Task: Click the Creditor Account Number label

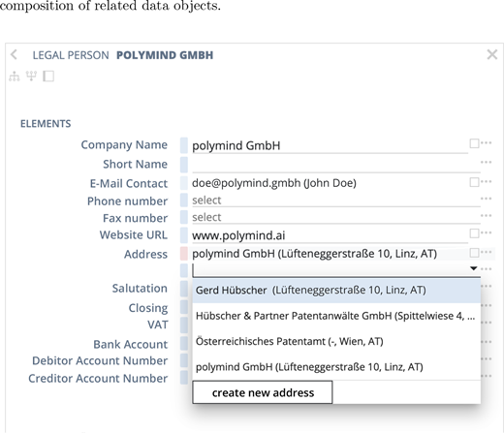Action: [x=98, y=379]
